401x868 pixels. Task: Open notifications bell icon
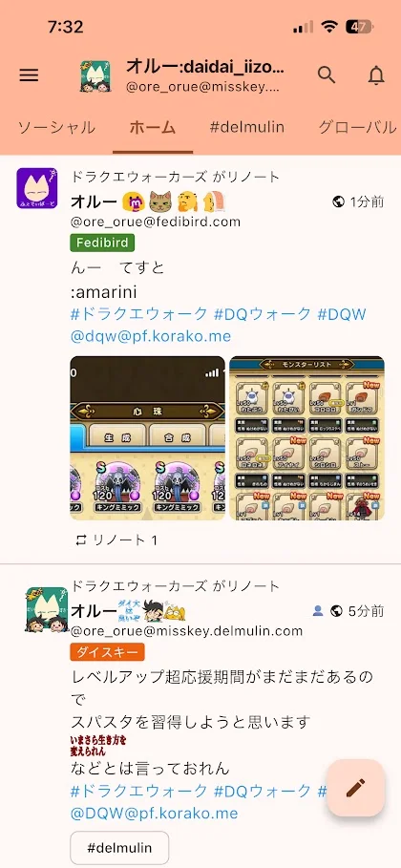point(376,74)
